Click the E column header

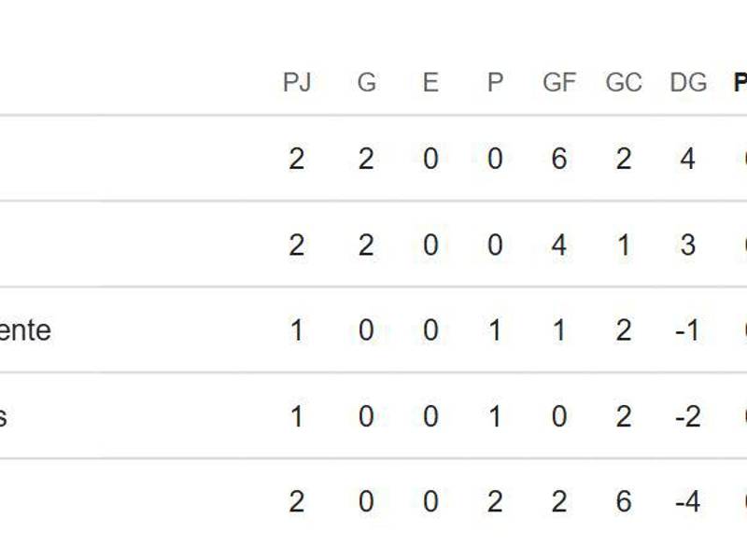pos(430,83)
